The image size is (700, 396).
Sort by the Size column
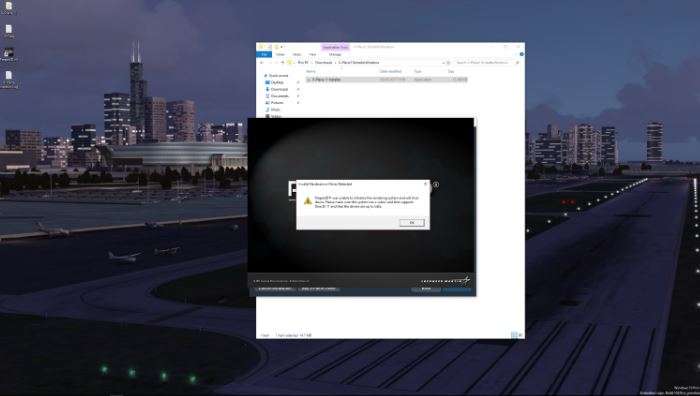451,71
